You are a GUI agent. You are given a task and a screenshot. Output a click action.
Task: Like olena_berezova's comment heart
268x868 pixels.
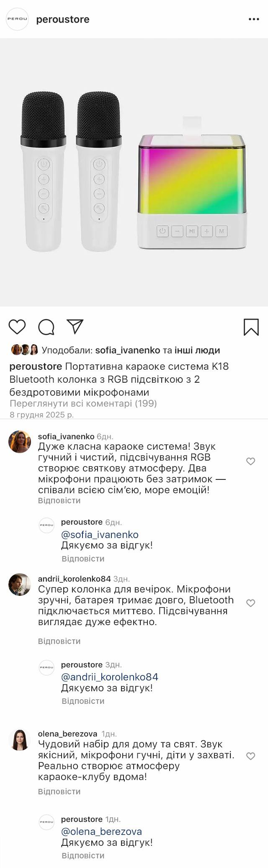(250, 756)
